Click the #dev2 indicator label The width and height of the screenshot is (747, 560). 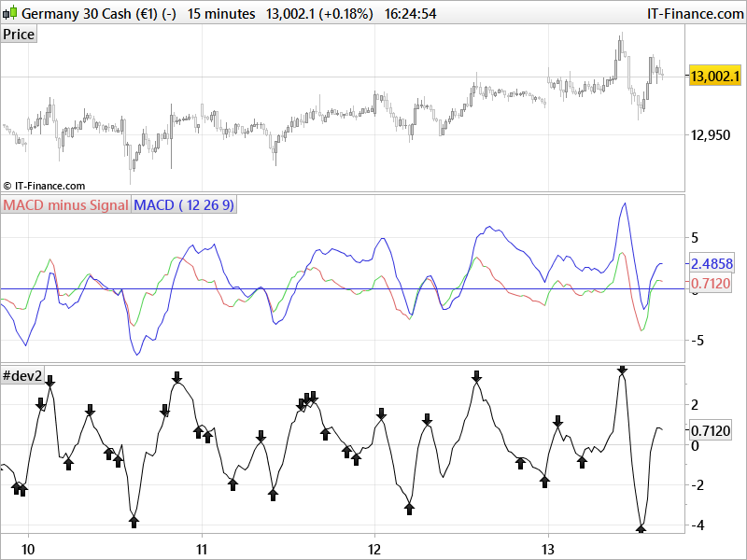coord(22,376)
